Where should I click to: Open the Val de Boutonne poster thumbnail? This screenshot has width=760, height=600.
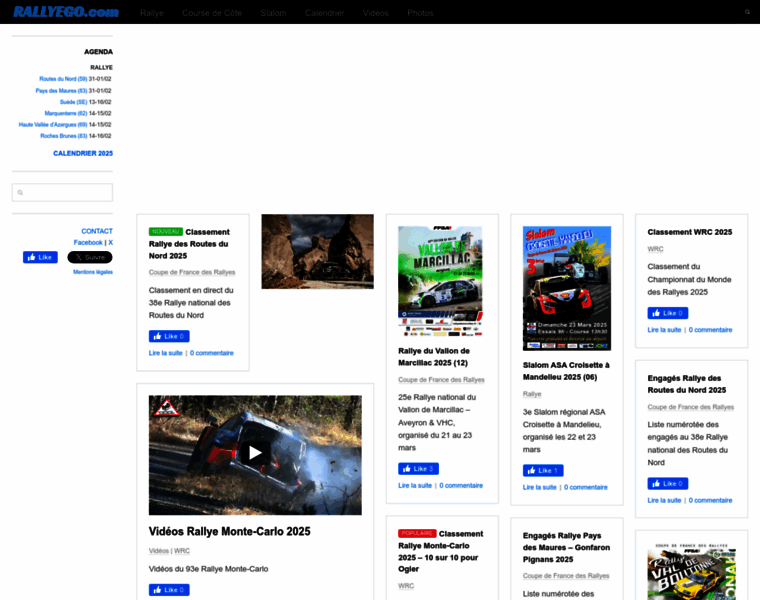[692, 571]
